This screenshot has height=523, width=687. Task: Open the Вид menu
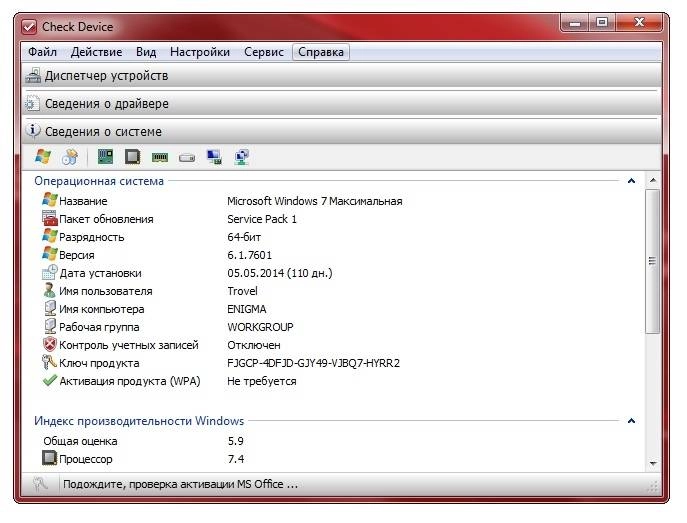pos(146,52)
